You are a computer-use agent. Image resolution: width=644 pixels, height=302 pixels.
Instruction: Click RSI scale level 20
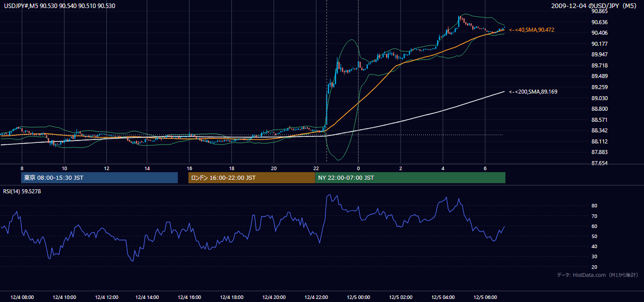click(595, 267)
